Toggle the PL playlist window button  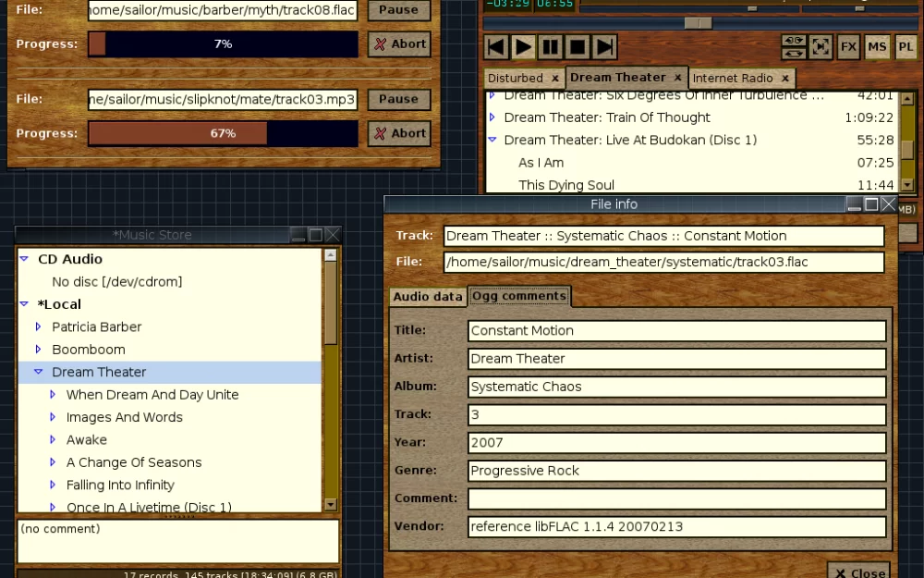(x=906, y=46)
